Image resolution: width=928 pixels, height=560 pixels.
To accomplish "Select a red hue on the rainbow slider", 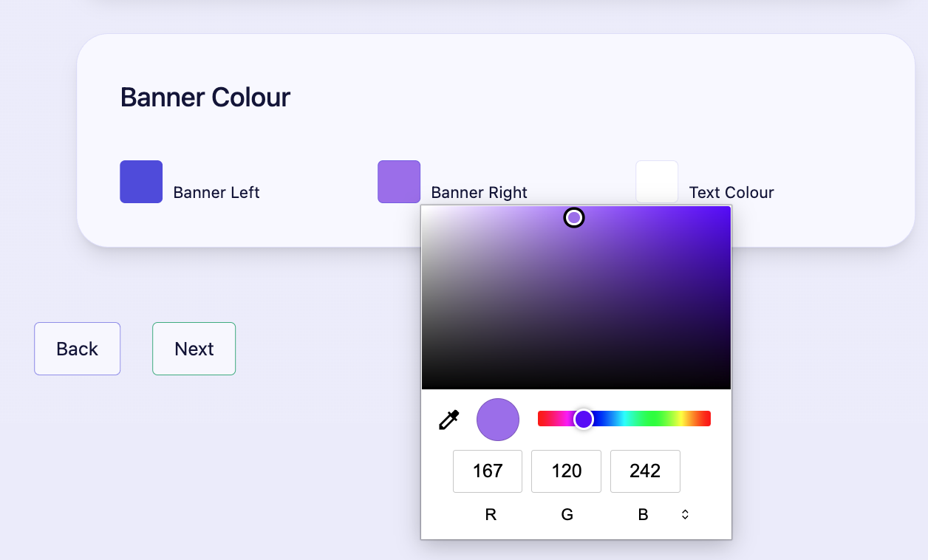I will point(543,418).
